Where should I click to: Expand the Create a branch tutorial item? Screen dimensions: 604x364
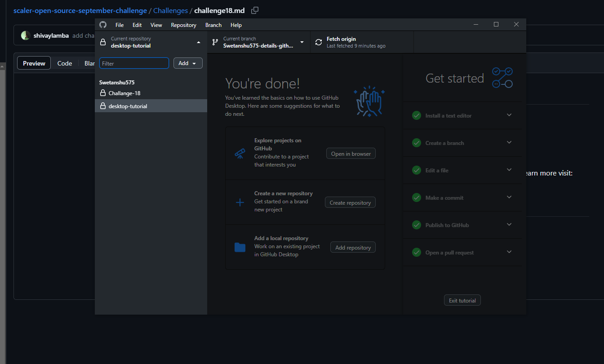[x=509, y=142]
